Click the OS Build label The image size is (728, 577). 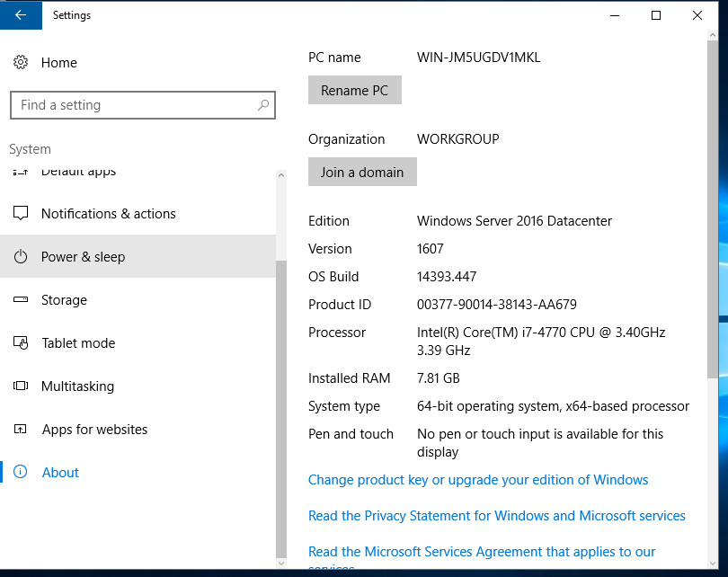pyautogui.click(x=333, y=276)
